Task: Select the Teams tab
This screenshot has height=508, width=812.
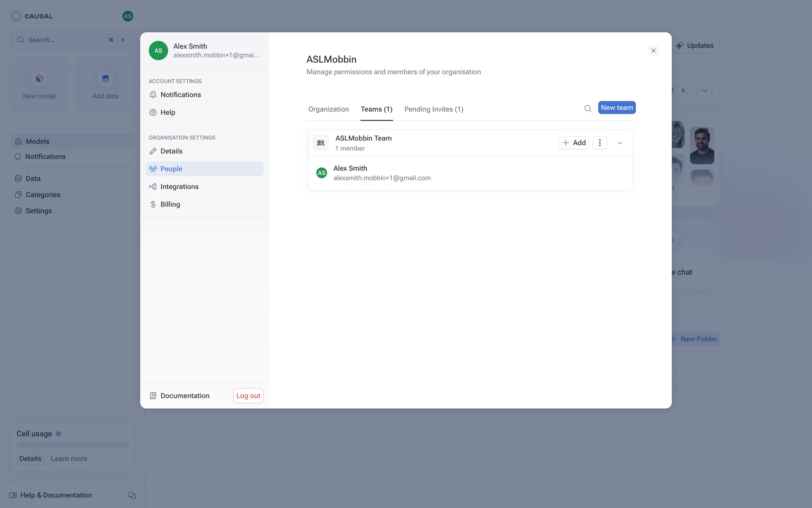Action: click(x=376, y=109)
